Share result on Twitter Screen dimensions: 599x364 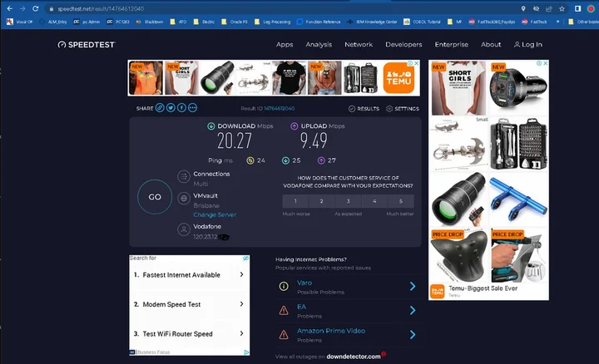171,108
